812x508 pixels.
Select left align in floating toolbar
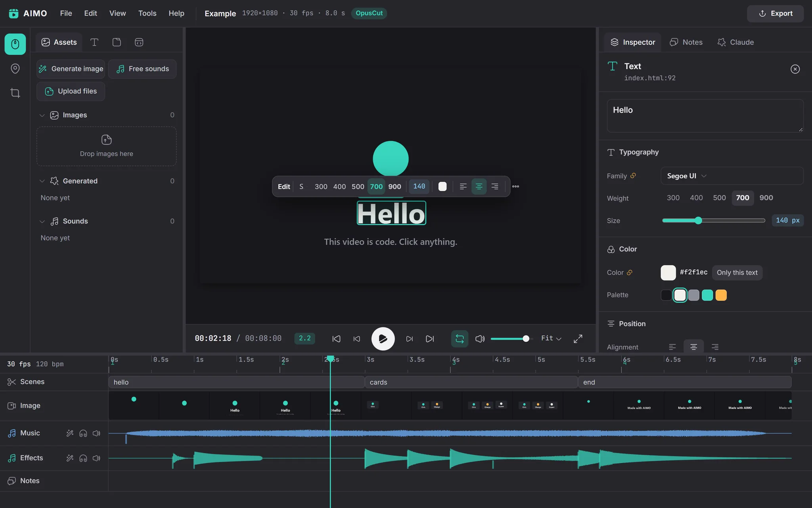click(x=463, y=187)
